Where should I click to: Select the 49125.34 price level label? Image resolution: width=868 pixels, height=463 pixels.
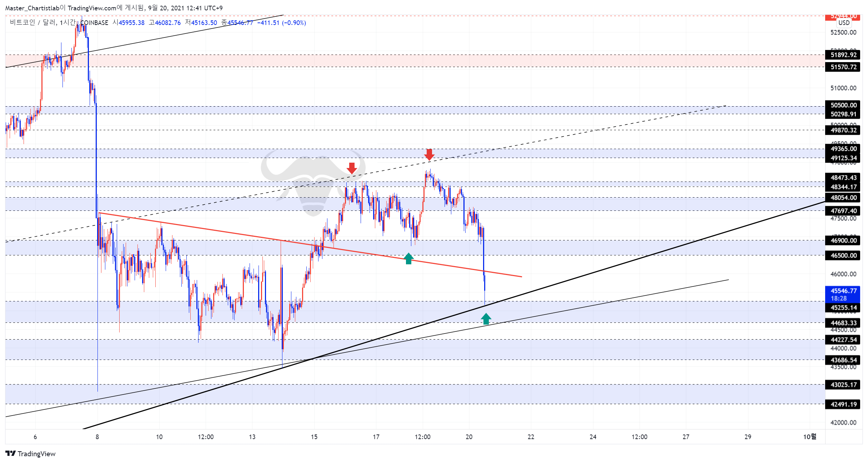pyautogui.click(x=843, y=158)
